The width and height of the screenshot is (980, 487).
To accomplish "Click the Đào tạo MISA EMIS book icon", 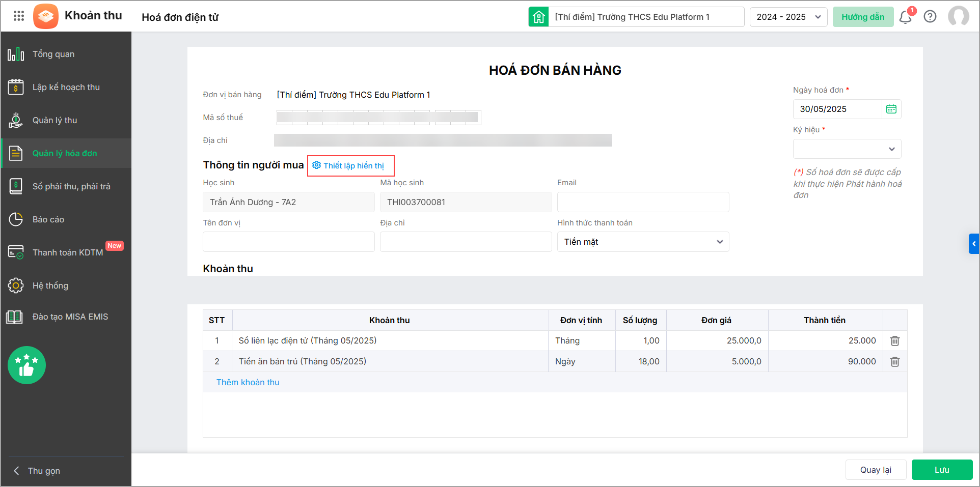I will 15,317.
